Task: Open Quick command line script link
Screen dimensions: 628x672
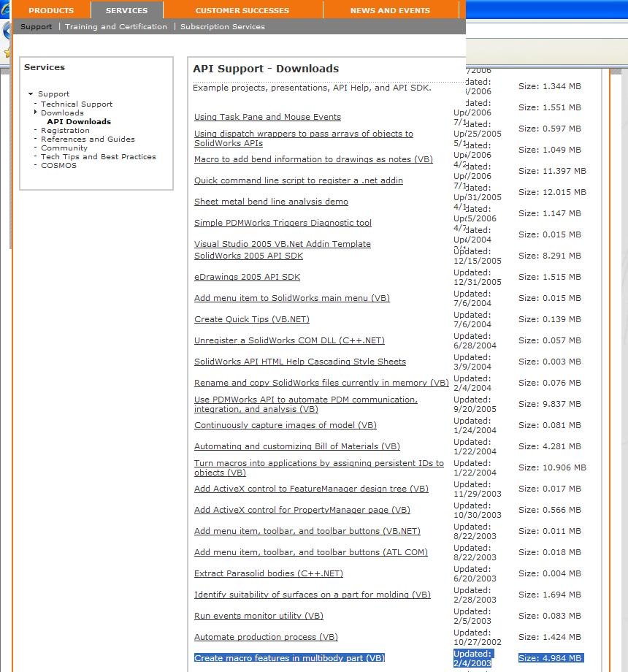Action: 298,180
